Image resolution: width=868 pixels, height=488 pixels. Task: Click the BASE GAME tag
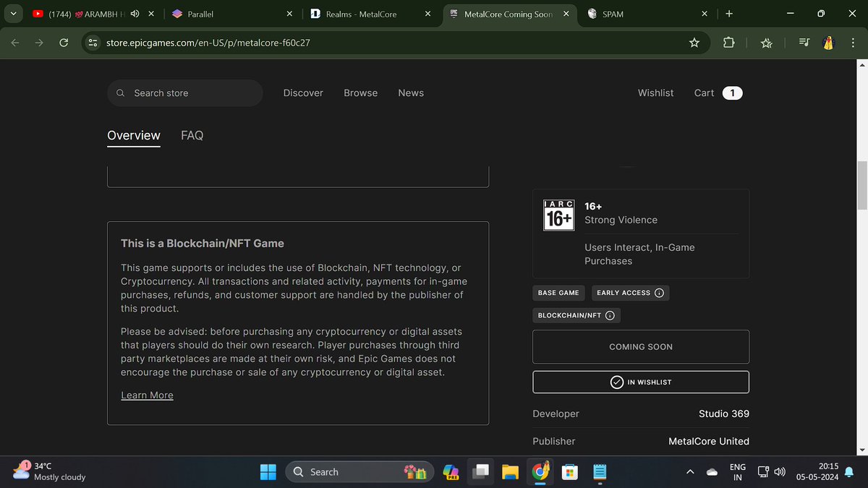coord(558,293)
